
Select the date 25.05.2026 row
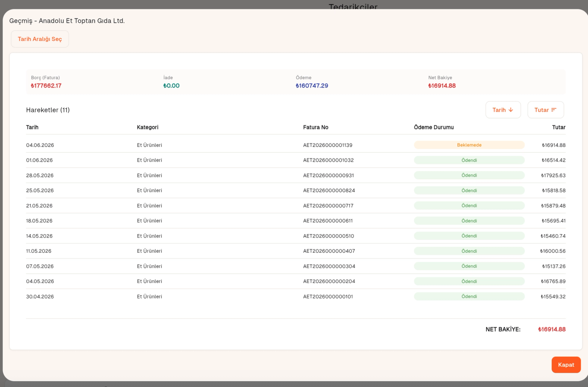pos(296,191)
